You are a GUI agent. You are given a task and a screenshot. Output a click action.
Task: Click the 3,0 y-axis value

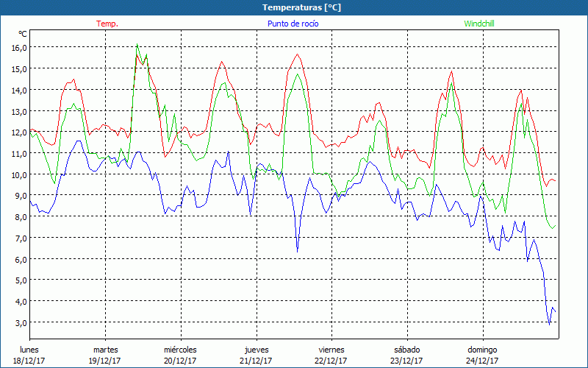tap(21, 323)
